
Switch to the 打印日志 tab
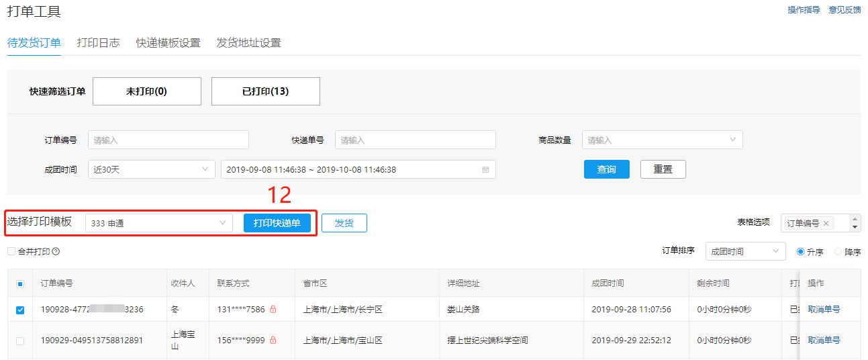pyautogui.click(x=98, y=43)
